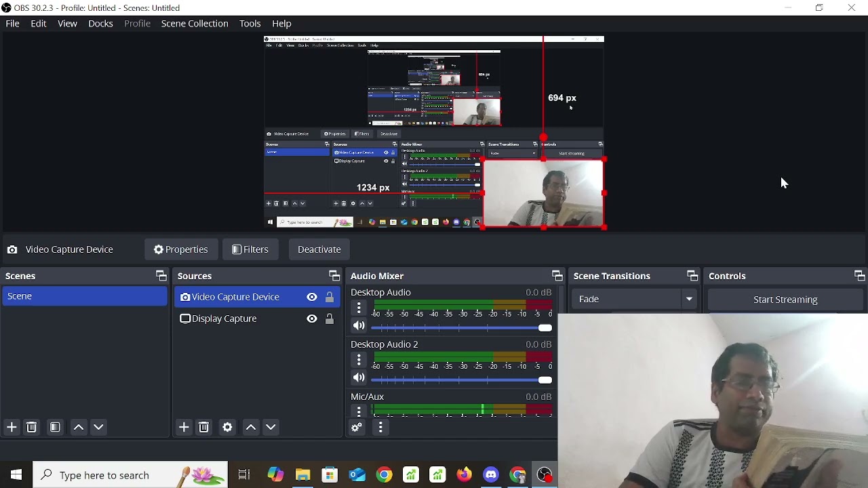
Task: Adjust the Desktop Audio volume slider
Action: click(x=462, y=328)
